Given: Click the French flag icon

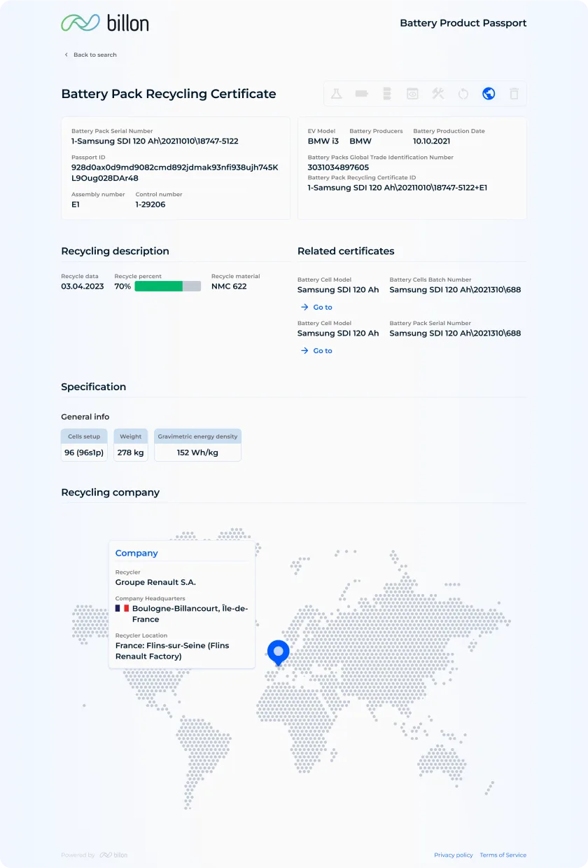Looking at the screenshot, I should (x=122, y=609).
